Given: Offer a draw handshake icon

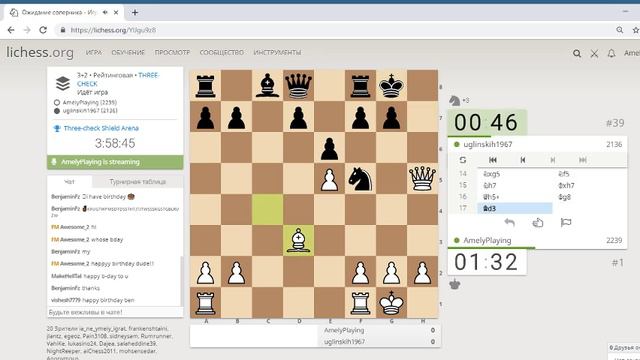Looking at the screenshot, I should [x=538, y=222].
